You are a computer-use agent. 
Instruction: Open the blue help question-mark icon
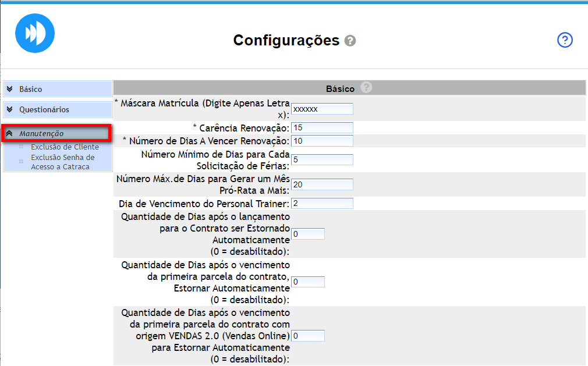pos(565,40)
